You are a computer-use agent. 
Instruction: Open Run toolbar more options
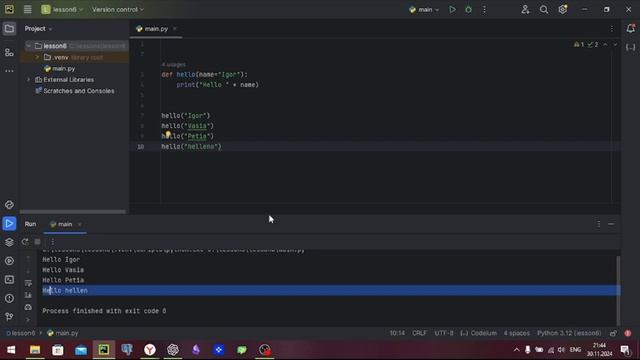52,242
